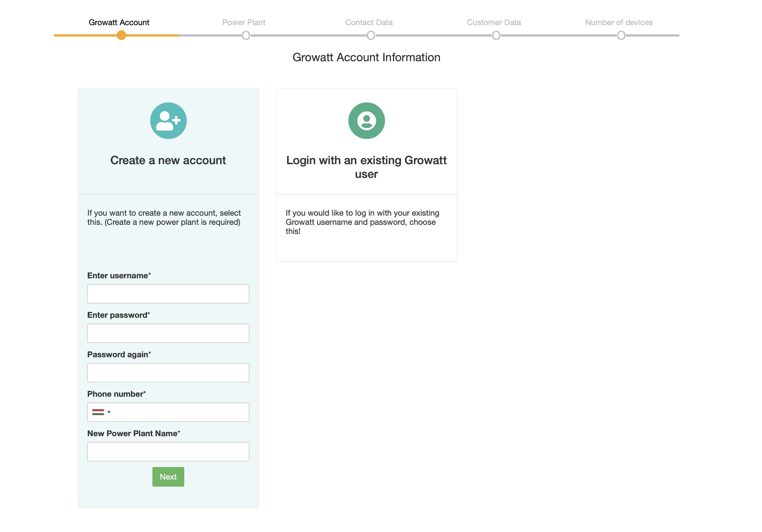Focus the Enter password field
This screenshot has height=532, width=762.
(168, 333)
